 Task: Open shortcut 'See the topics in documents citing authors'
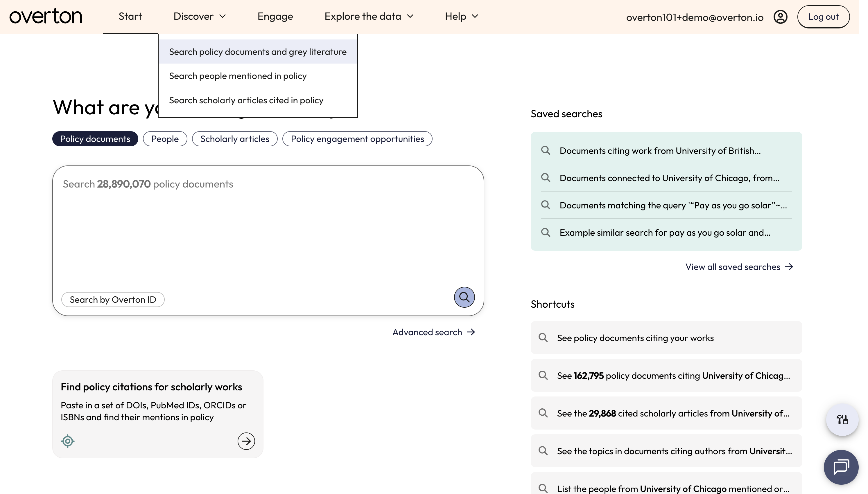666,450
